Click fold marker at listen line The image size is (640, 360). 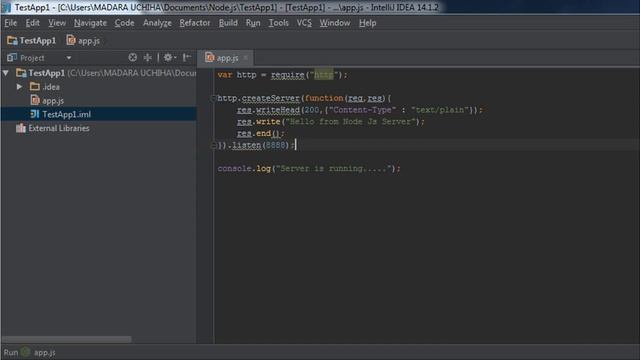point(213,145)
